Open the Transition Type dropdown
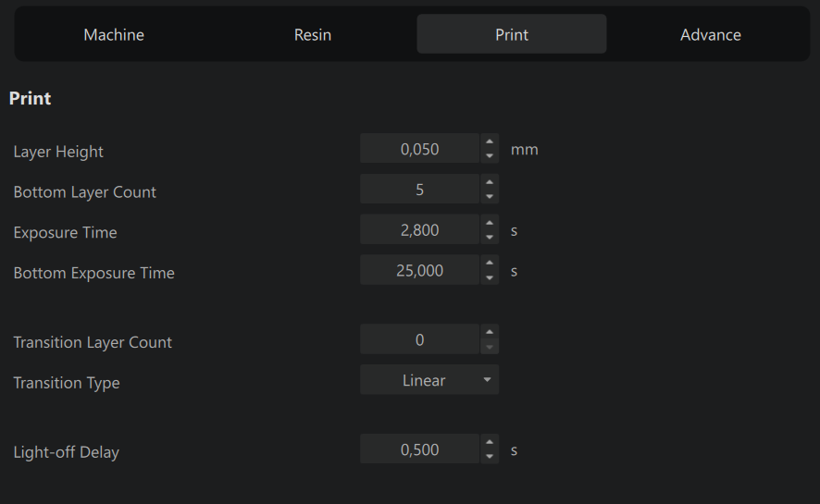Viewport: 820px width, 504px height. [429, 380]
